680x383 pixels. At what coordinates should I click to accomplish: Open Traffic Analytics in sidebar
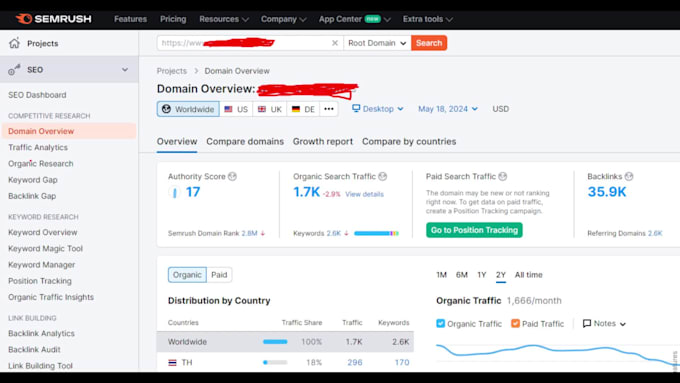point(38,147)
